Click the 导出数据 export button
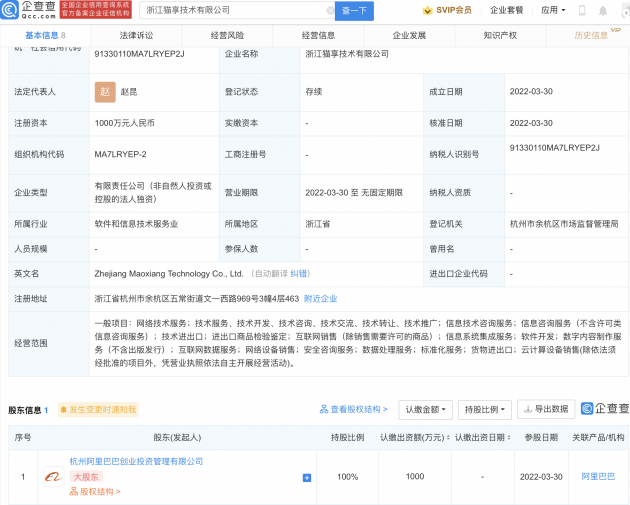This screenshot has width=630, height=505. (x=546, y=409)
